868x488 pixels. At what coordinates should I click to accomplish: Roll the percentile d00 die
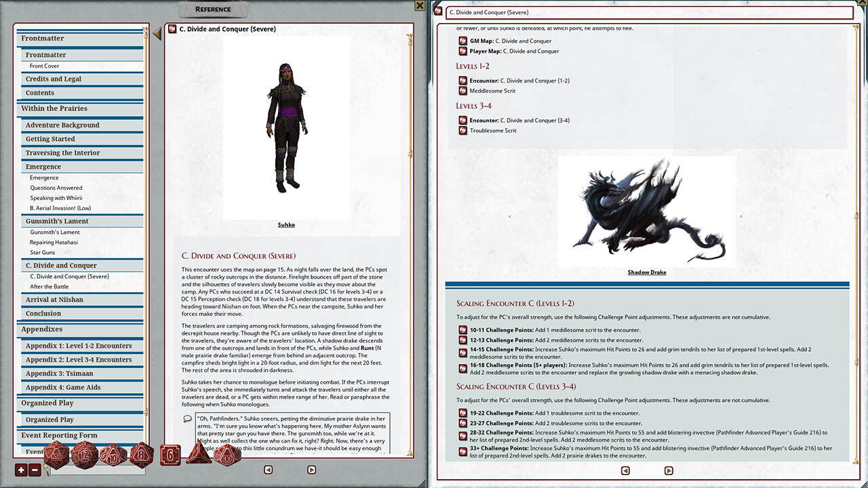pyautogui.click(x=226, y=455)
